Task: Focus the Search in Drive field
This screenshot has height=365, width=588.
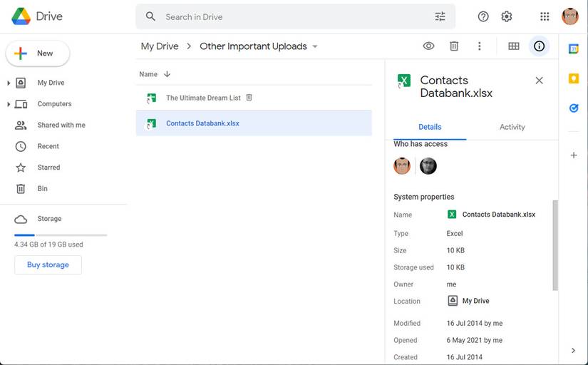Action: (x=296, y=17)
